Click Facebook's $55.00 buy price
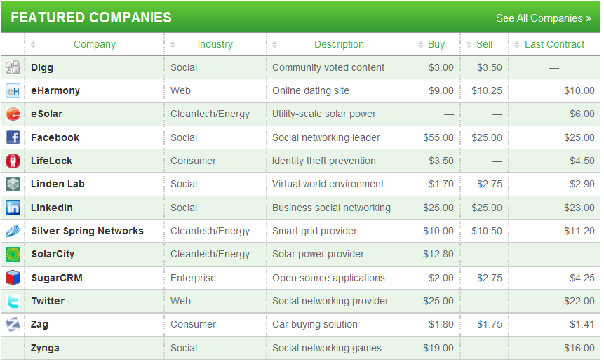 tap(438, 137)
